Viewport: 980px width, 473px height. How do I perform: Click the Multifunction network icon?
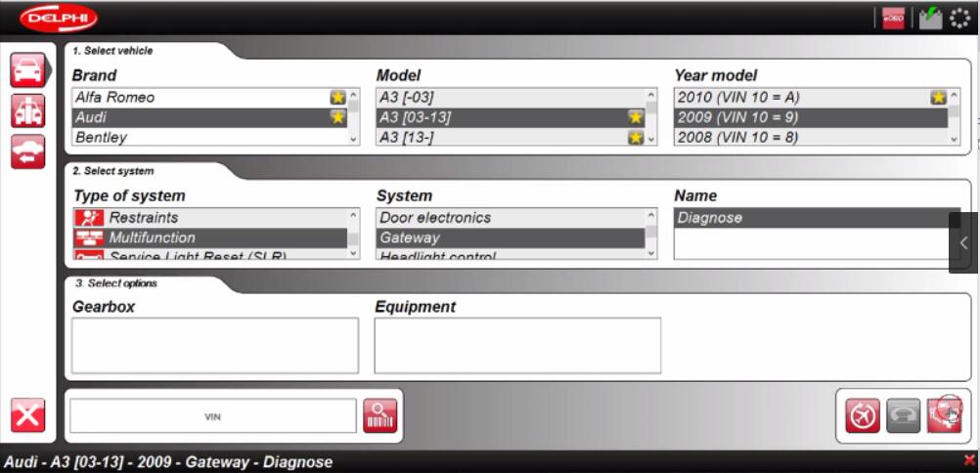89,237
